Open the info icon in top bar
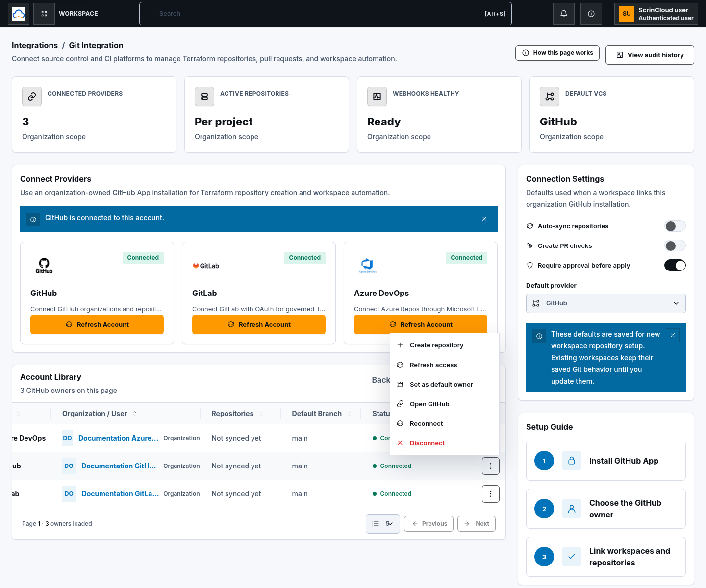This screenshot has height=588, width=706. (x=591, y=14)
